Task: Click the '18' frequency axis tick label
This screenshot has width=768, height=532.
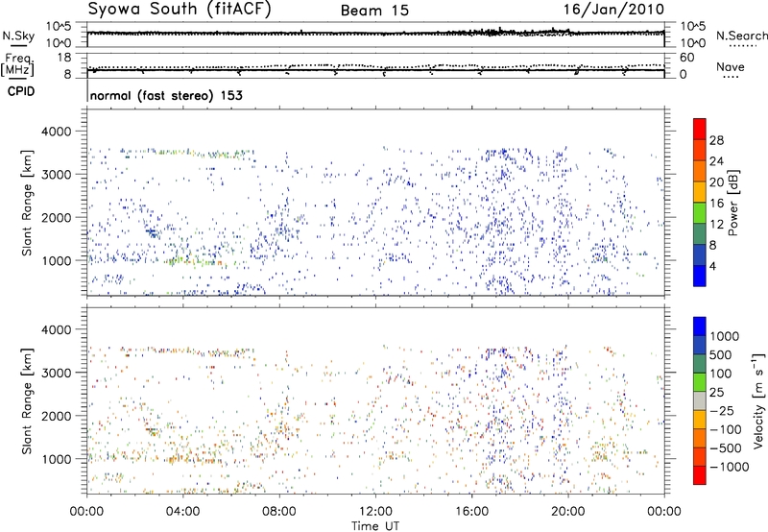Action: [x=63, y=58]
